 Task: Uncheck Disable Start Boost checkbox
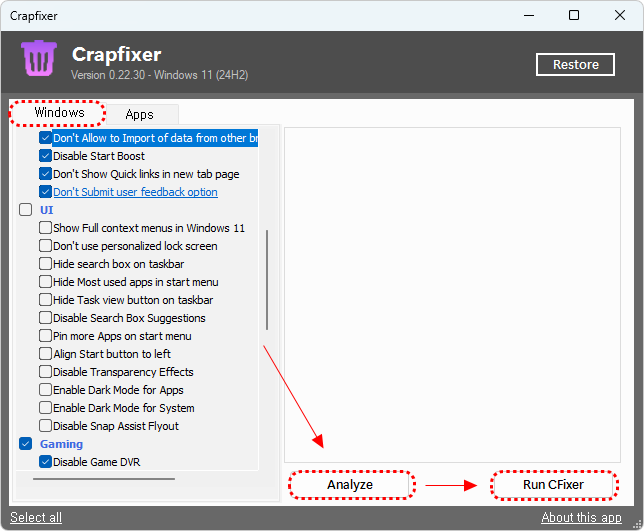[x=45, y=156]
